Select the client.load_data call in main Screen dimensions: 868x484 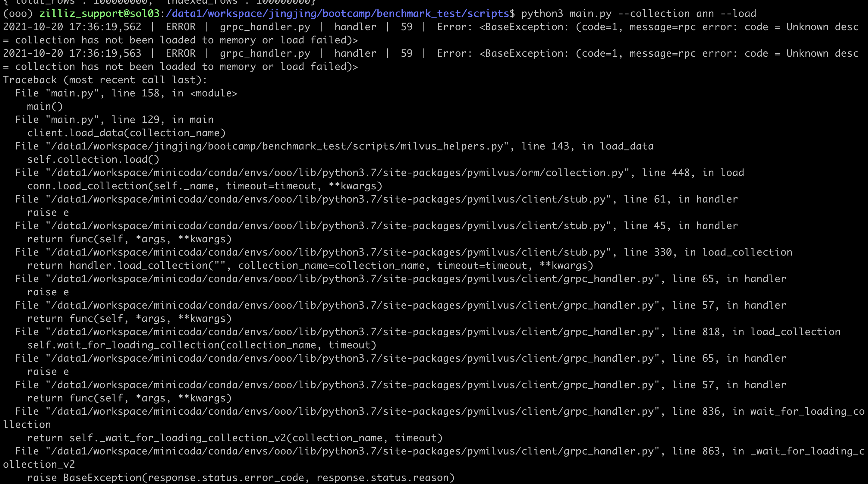pyautogui.click(x=126, y=133)
